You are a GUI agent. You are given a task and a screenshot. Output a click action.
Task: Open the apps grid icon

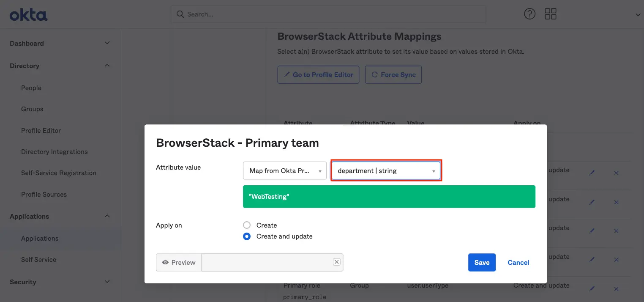tap(551, 14)
